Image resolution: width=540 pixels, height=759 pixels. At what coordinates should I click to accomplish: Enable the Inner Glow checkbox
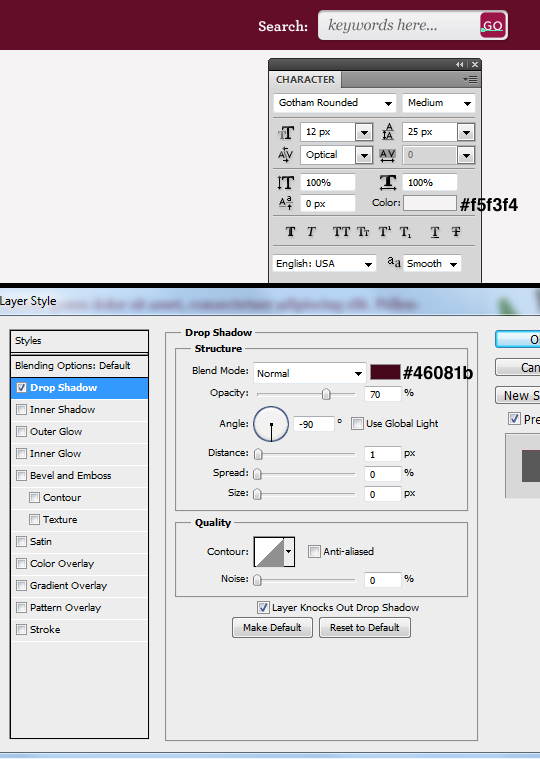[21, 454]
